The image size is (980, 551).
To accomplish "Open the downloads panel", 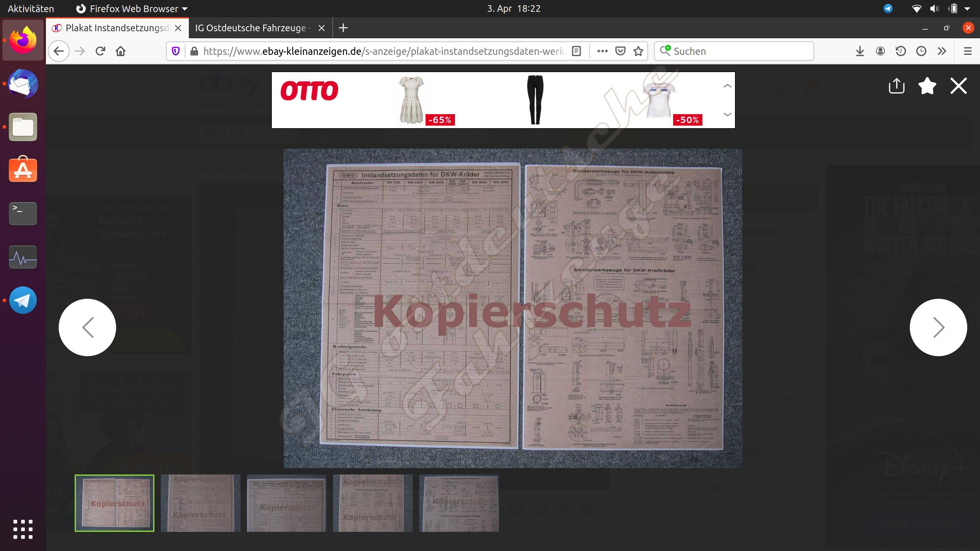I will pyautogui.click(x=860, y=51).
